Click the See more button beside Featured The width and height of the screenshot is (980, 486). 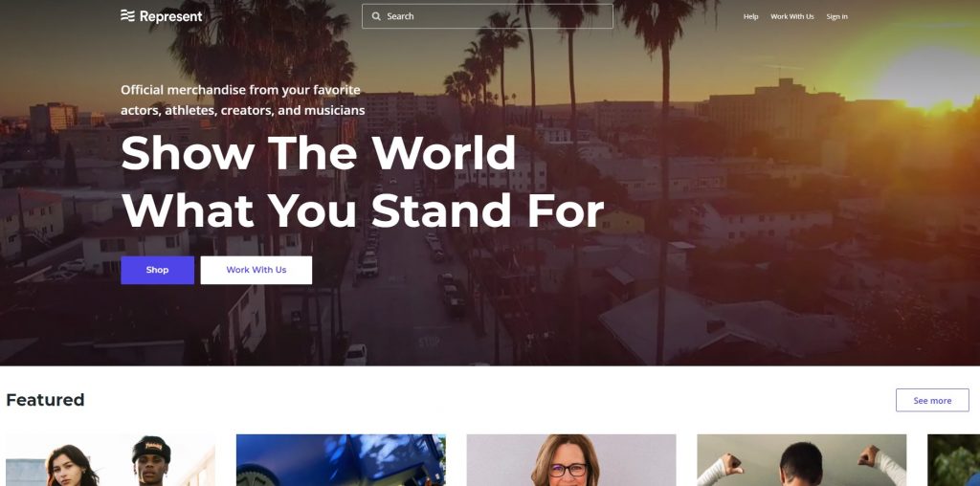tap(932, 401)
